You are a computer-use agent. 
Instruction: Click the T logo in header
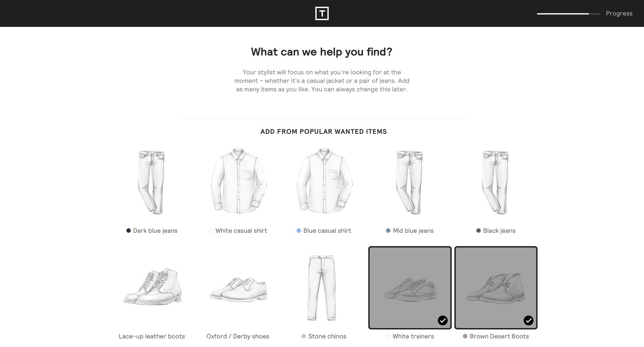(322, 14)
